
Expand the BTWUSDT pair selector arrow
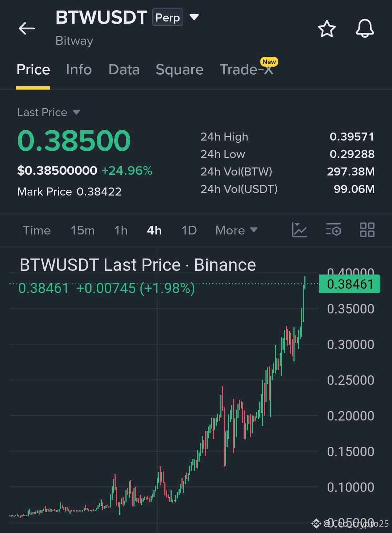pyautogui.click(x=195, y=17)
